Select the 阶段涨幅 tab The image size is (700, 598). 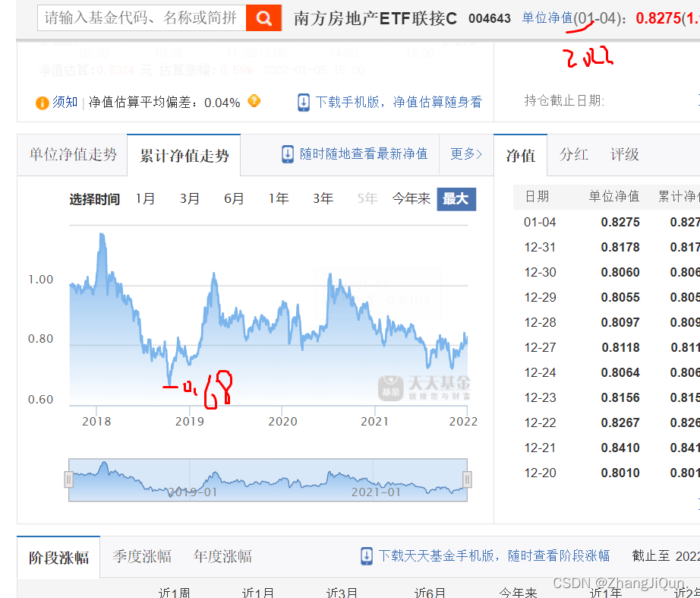coord(58,558)
